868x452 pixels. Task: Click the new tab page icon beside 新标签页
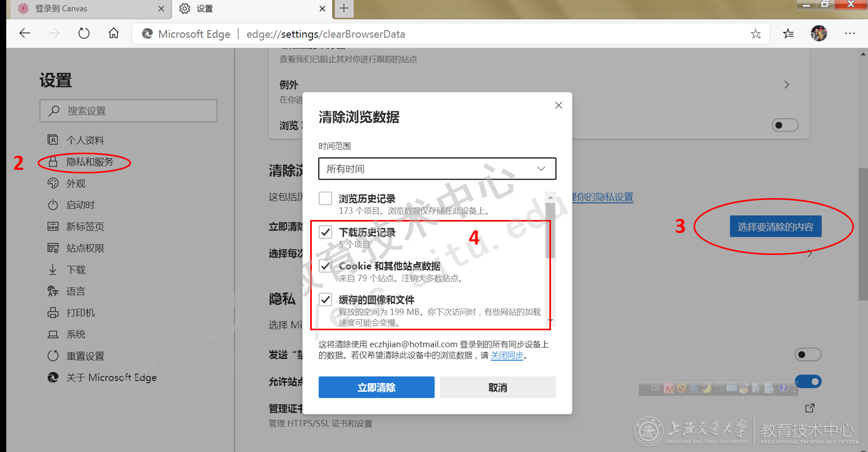point(53,226)
